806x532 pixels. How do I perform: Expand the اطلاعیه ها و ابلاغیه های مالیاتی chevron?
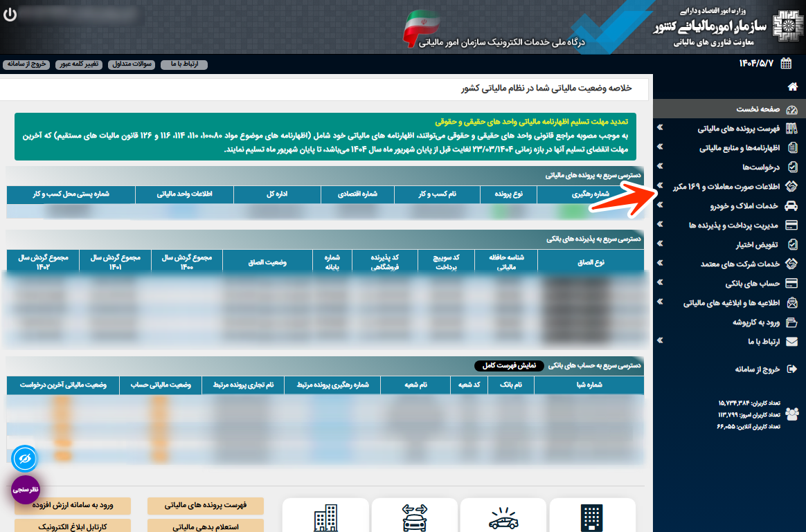pyautogui.click(x=660, y=302)
